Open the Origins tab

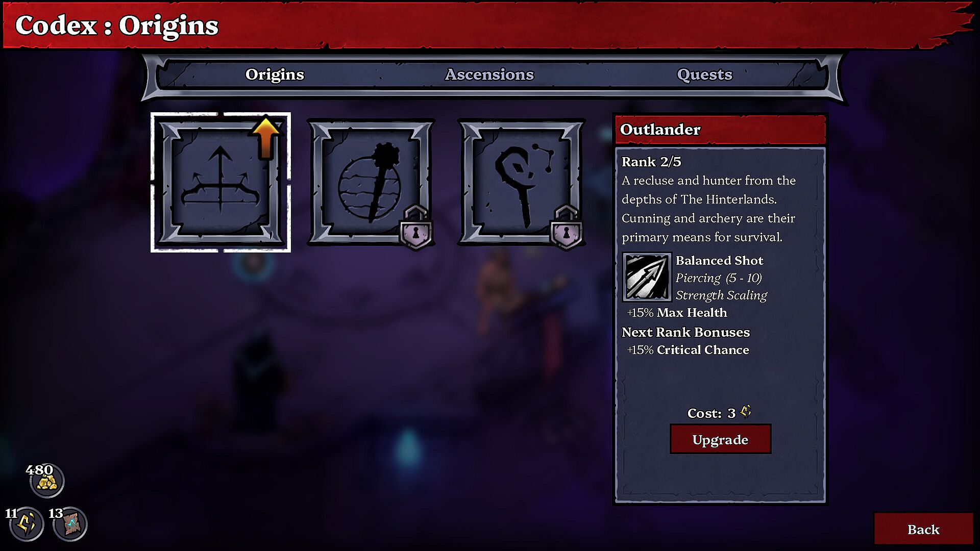pyautogui.click(x=275, y=74)
